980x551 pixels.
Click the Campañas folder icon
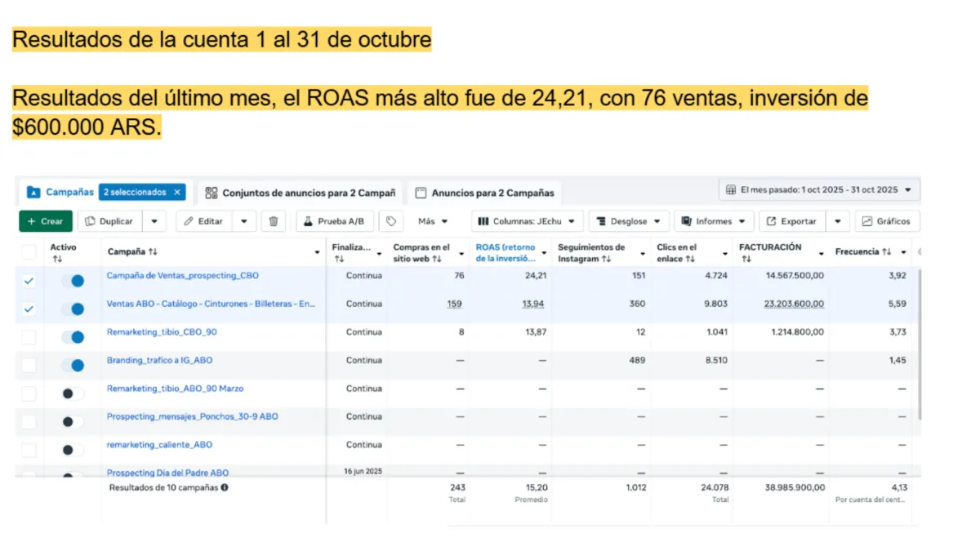pos(33,193)
